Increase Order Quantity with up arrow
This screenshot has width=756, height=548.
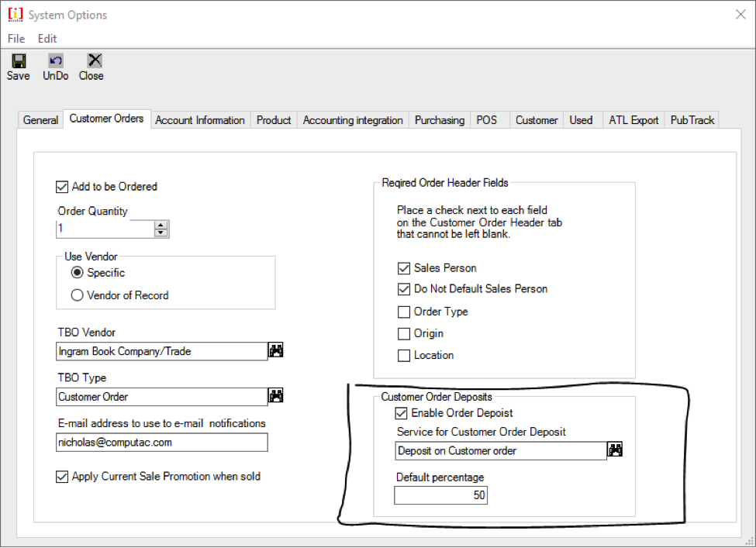[x=161, y=225]
